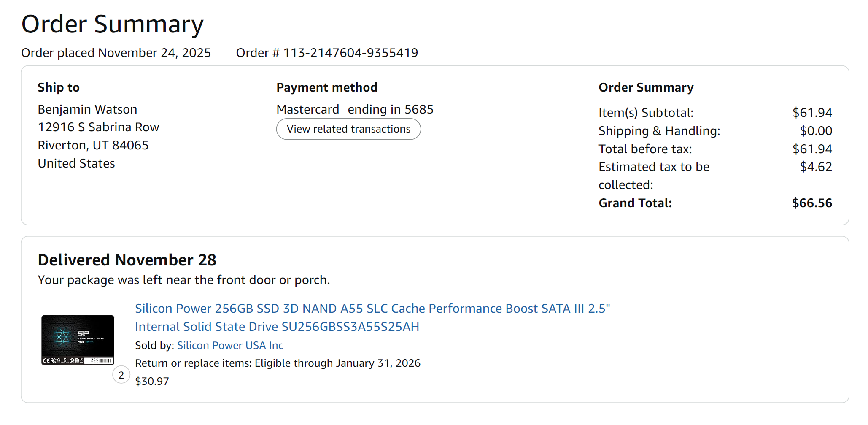Click the Grand Total amount $66.56

(812, 203)
